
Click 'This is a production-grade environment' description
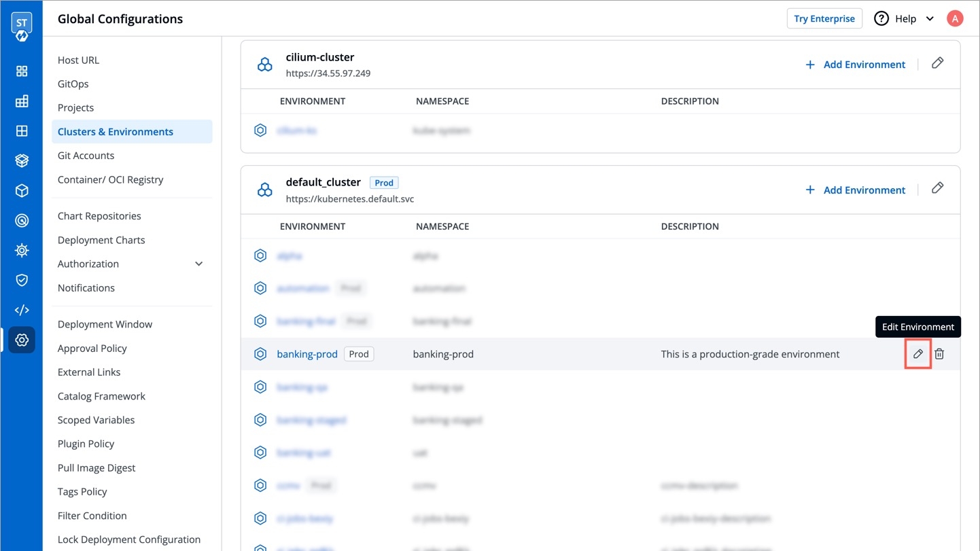click(x=750, y=354)
